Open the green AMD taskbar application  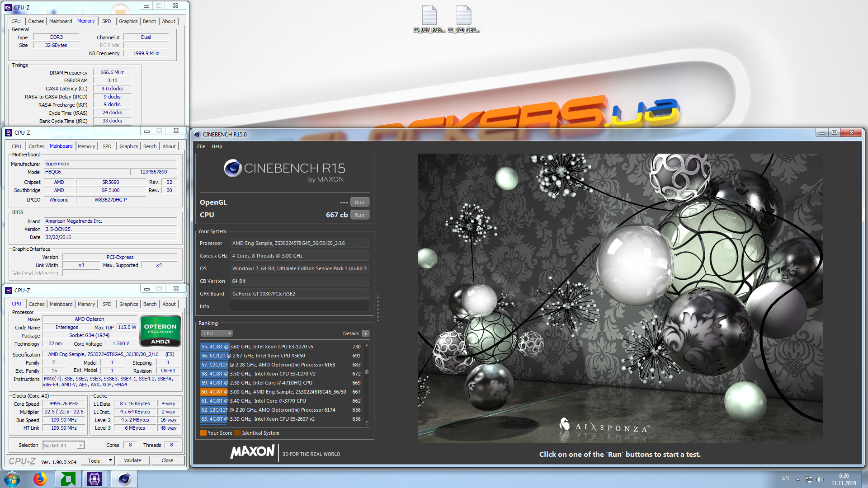[68, 479]
